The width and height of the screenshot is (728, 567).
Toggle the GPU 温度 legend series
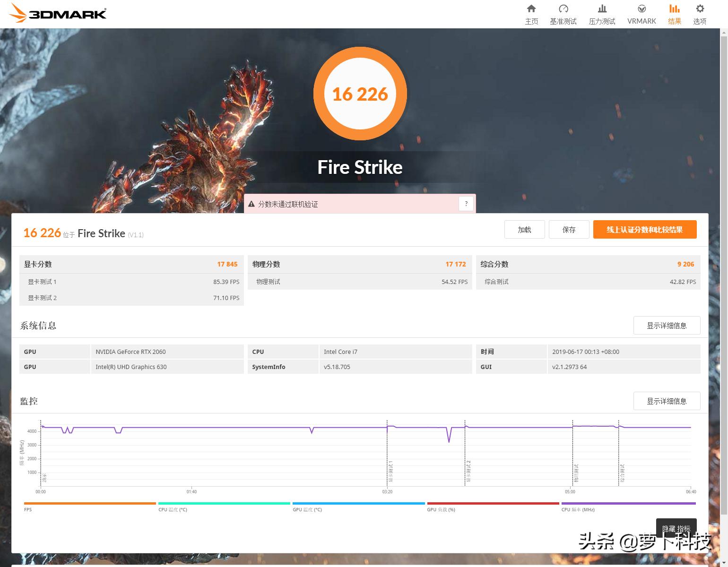pos(358,507)
